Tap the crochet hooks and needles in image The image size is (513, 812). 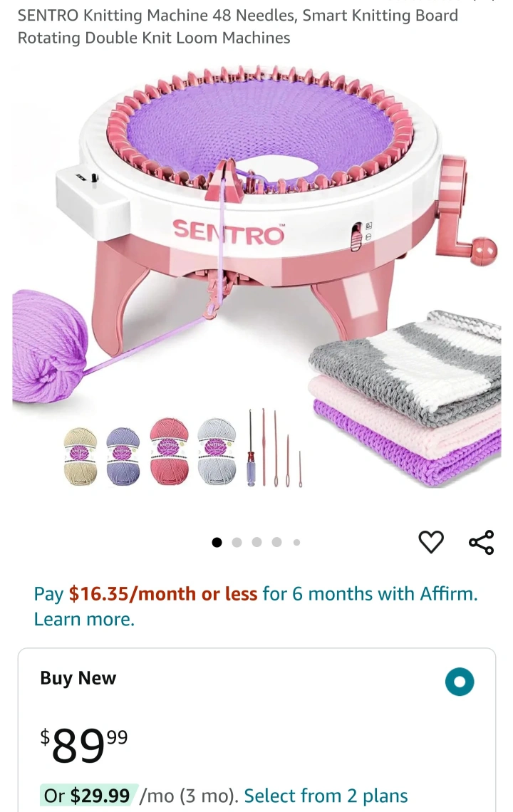click(x=274, y=448)
